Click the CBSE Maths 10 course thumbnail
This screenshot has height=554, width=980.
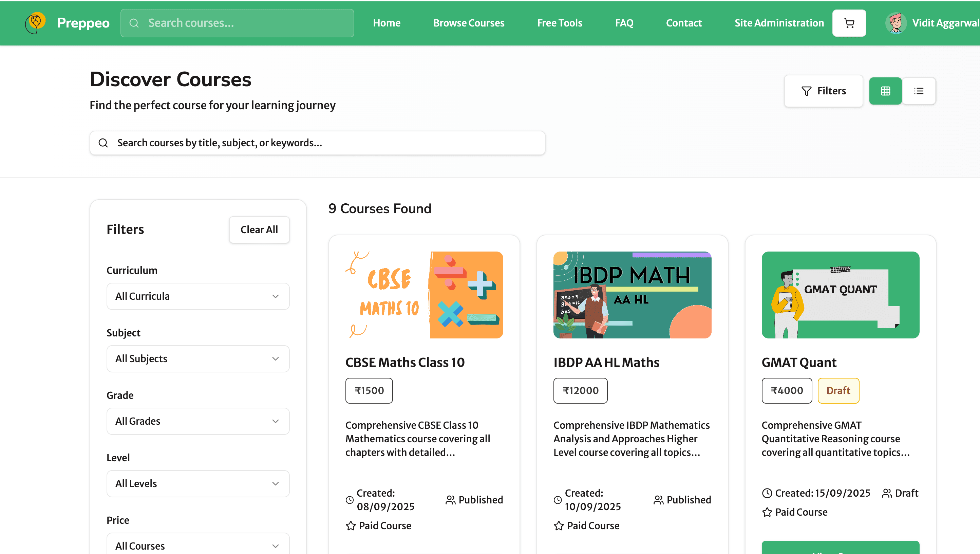point(424,295)
